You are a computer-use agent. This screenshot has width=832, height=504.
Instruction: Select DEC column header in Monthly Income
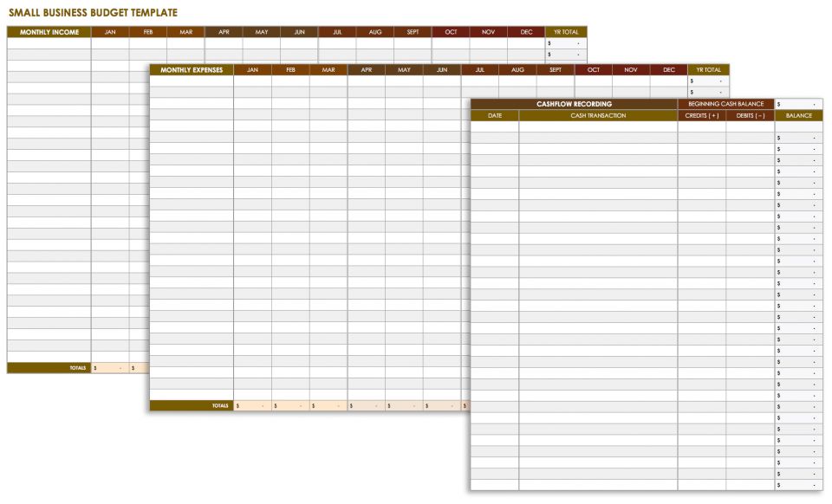526,32
